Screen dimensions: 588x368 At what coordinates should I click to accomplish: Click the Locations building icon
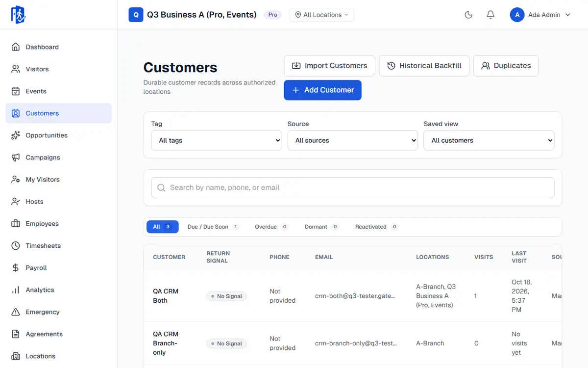16,356
